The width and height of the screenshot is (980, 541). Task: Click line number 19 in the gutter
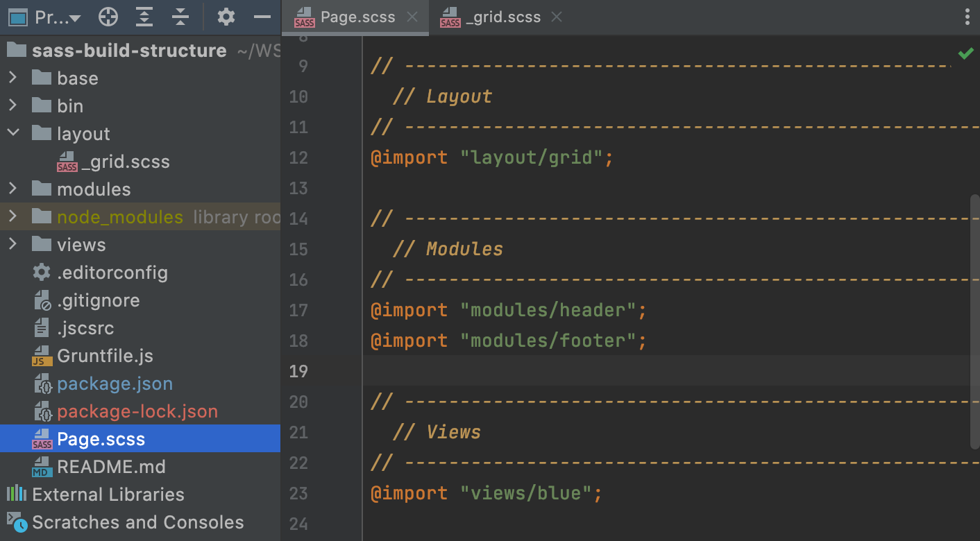(298, 372)
